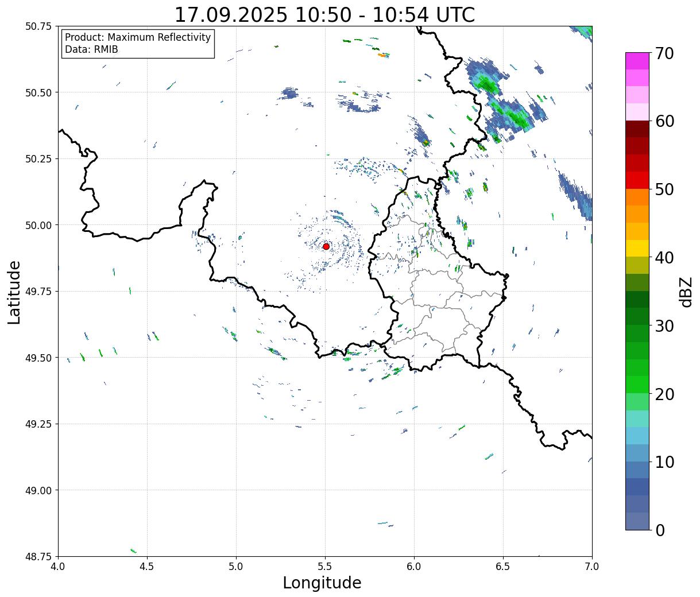Click longitude tick label 7.0
Viewport: 700px width, 597px height.
click(x=592, y=567)
